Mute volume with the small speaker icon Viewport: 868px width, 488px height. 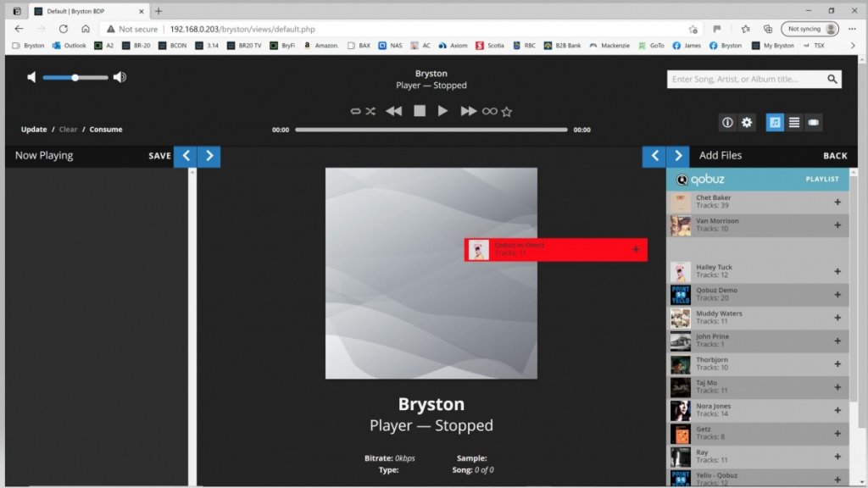[x=31, y=77]
